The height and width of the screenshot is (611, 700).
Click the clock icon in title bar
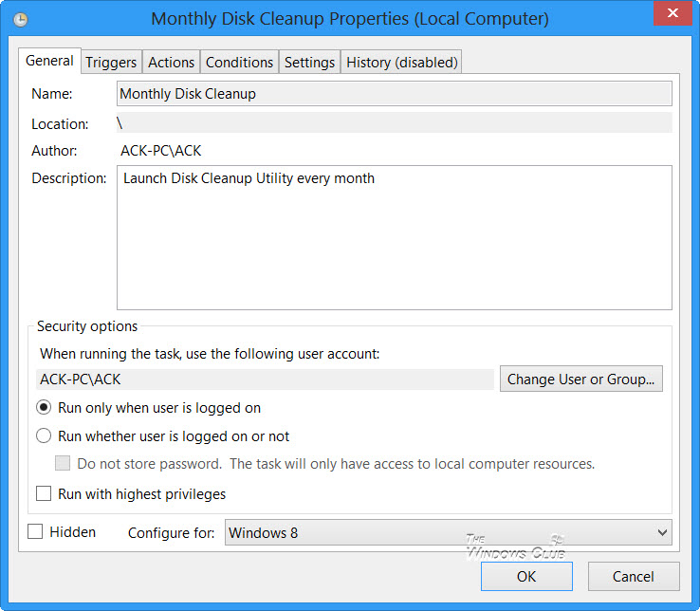(21, 19)
